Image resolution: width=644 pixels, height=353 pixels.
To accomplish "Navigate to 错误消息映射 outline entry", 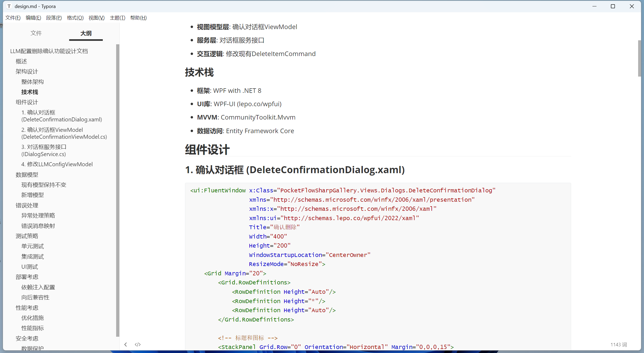I will pyautogui.click(x=38, y=226).
